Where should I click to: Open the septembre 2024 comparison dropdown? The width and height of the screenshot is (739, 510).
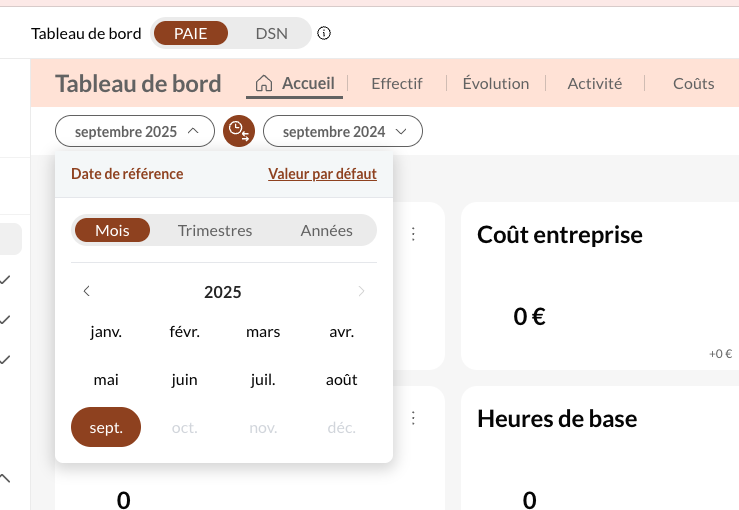coord(344,131)
